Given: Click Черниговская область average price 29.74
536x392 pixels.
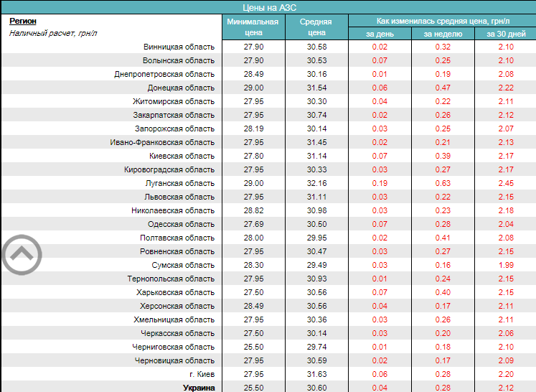Looking at the screenshot, I should click(x=316, y=347).
